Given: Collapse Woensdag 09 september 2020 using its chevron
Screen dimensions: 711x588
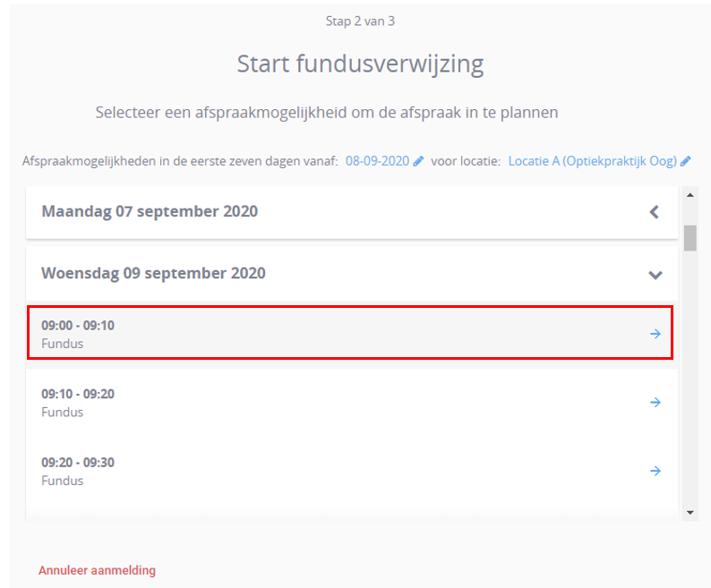Looking at the screenshot, I should coord(655,275).
